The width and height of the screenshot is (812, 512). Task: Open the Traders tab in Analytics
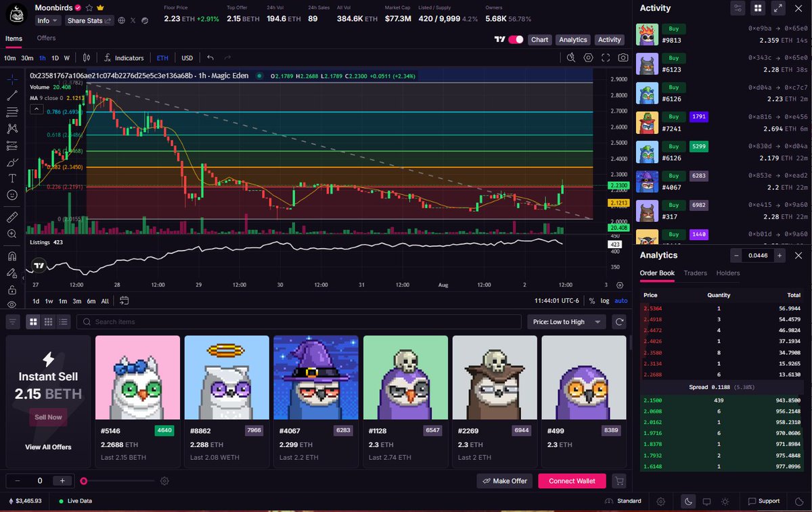pyautogui.click(x=695, y=273)
